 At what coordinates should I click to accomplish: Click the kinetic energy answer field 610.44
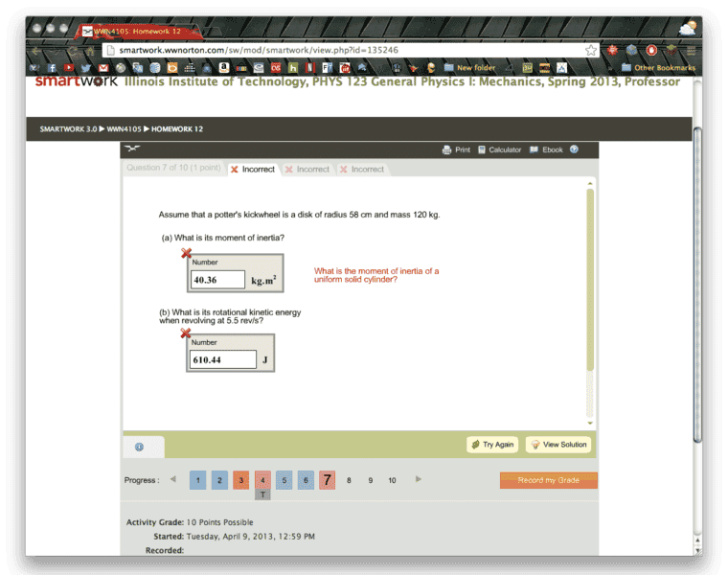pos(223,359)
